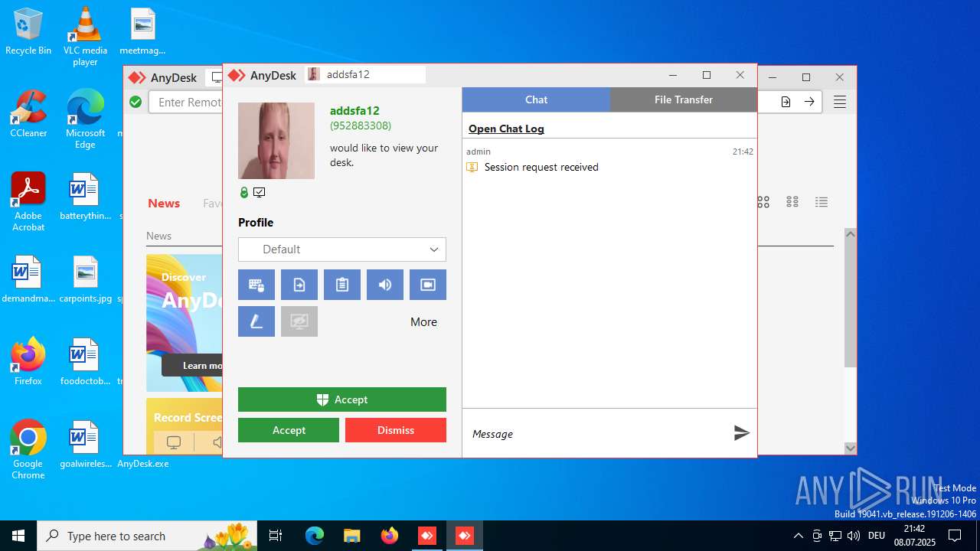Send chat message with arrow icon
The width and height of the screenshot is (980, 551).
point(741,433)
